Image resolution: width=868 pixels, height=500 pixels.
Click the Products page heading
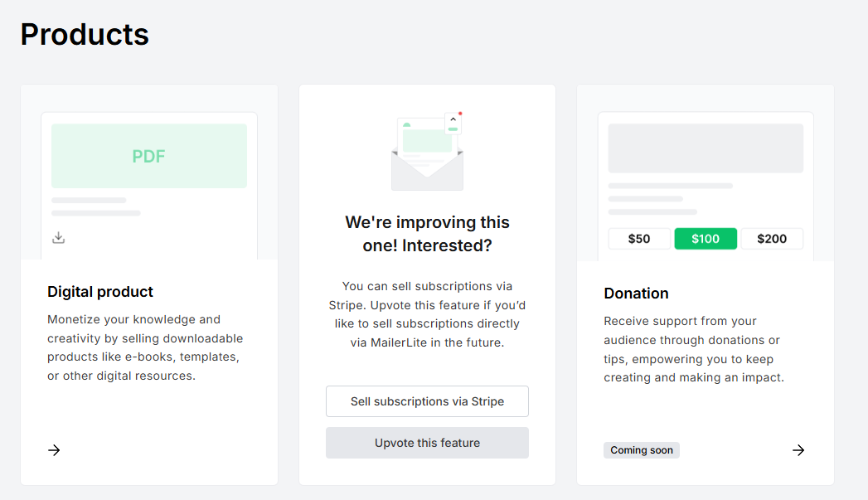[84, 34]
